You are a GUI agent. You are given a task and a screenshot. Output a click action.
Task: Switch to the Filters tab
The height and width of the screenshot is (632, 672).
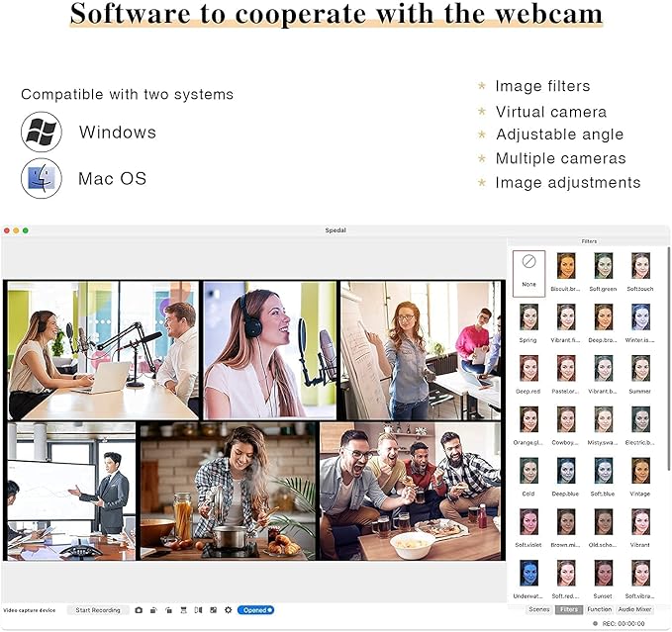(569, 609)
